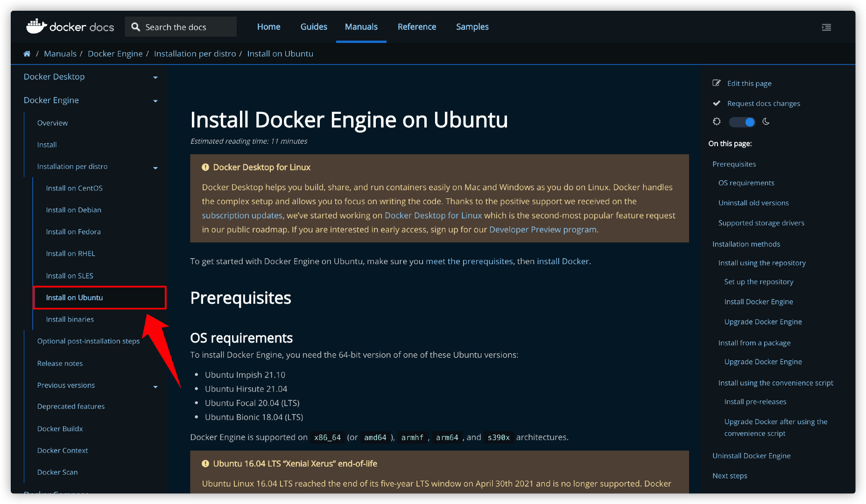Image resolution: width=866 pixels, height=504 pixels.
Task: Jump to Supported storage drivers
Action: [x=761, y=223]
